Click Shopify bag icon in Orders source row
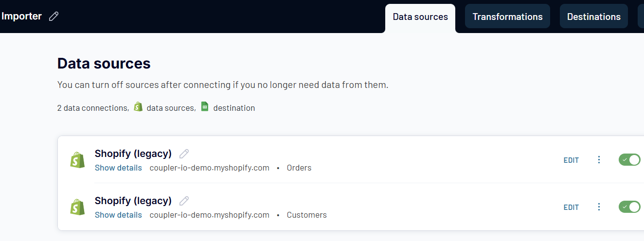This screenshot has height=241, width=644. (x=77, y=160)
